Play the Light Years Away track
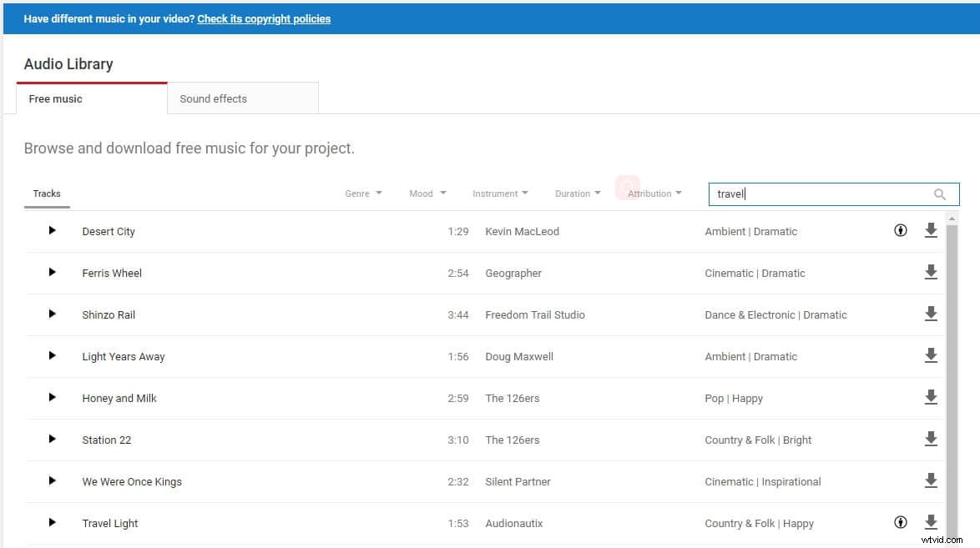Viewport: 980px width, 548px height. coord(52,355)
